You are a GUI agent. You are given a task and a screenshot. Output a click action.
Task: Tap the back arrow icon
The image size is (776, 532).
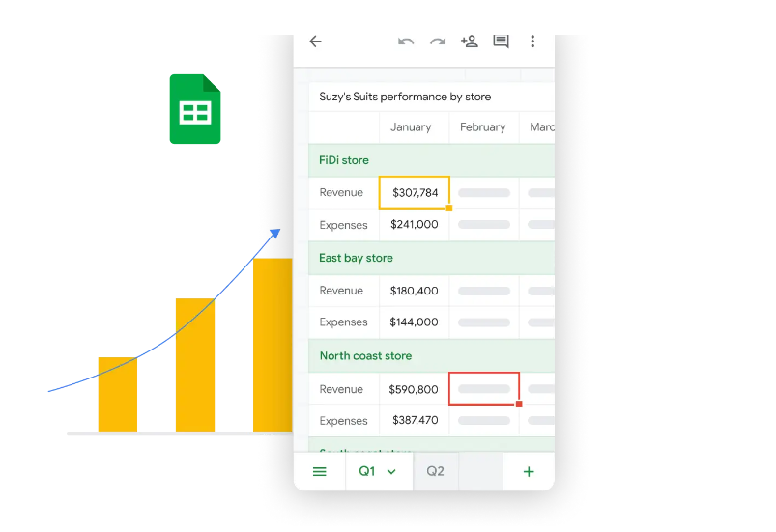pos(315,42)
